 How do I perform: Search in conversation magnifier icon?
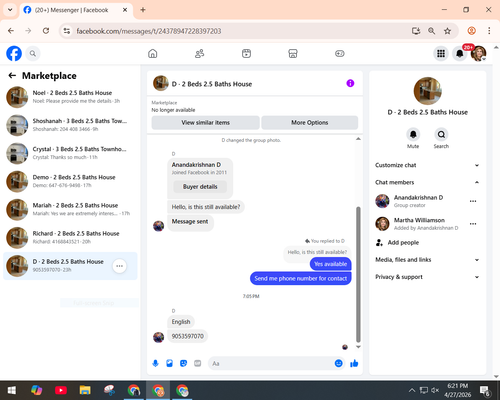click(x=441, y=134)
